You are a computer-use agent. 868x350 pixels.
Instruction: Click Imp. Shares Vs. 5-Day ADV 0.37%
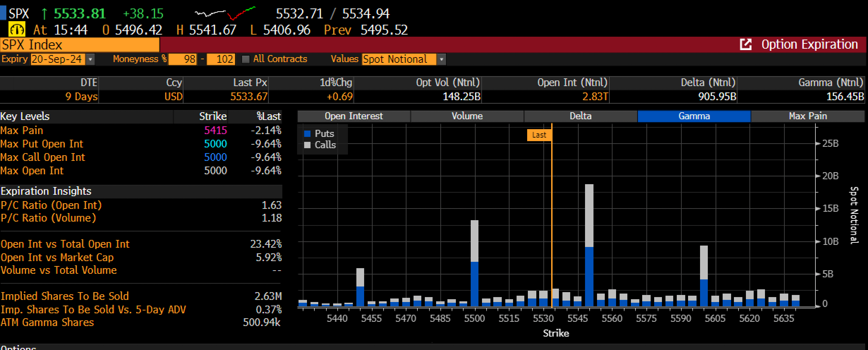click(269, 310)
